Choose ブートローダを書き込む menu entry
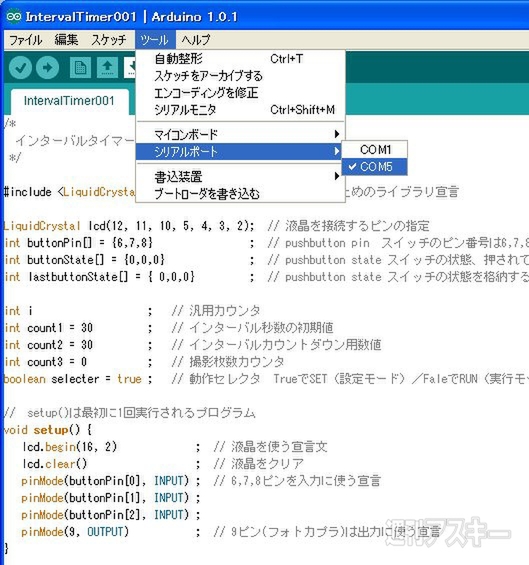 pyautogui.click(x=240, y=194)
